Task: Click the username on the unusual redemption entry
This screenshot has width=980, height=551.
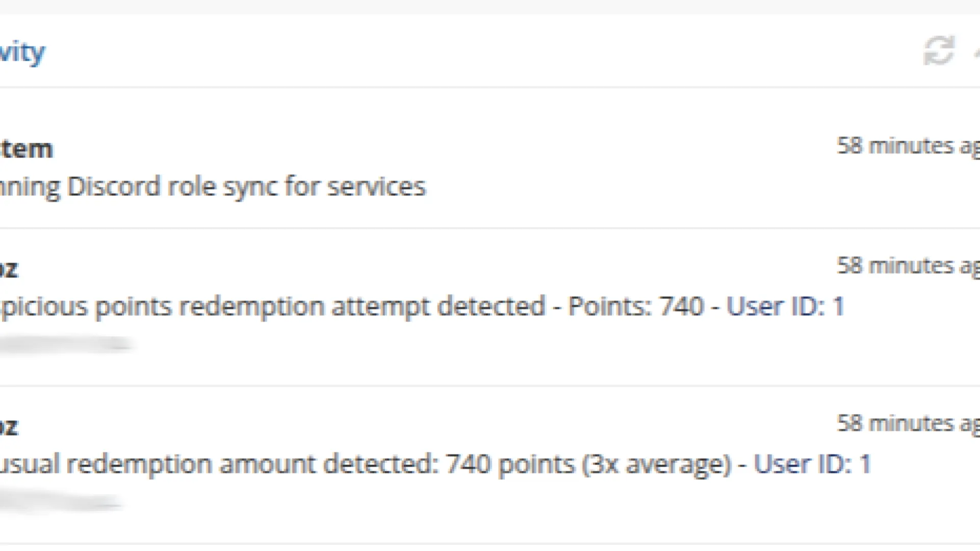Action: tap(9, 427)
